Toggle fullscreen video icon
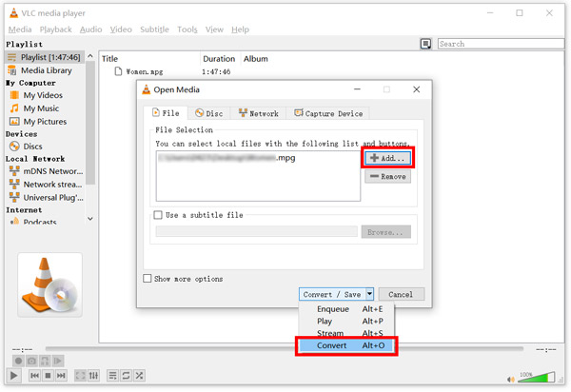The image size is (571, 392). pyautogui.click(x=80, y=375)
